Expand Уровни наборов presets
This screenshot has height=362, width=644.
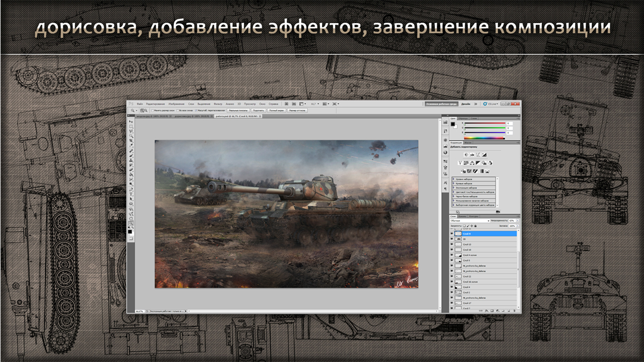tap(453, 179)
